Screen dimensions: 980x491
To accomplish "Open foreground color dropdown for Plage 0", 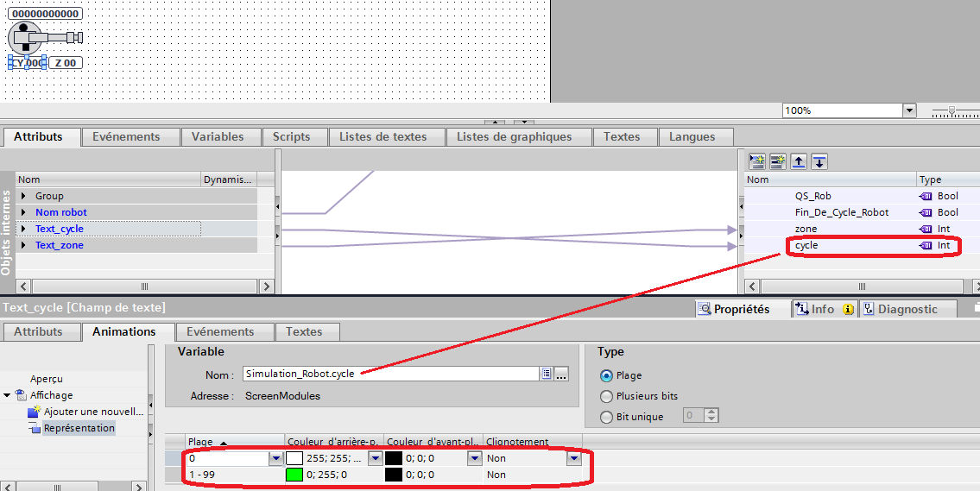I will pos(474,458).
